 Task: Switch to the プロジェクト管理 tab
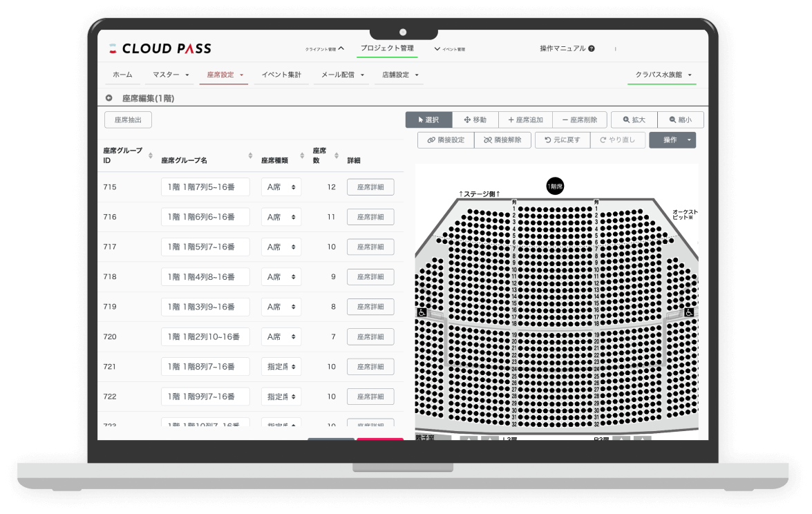(387, 48)
